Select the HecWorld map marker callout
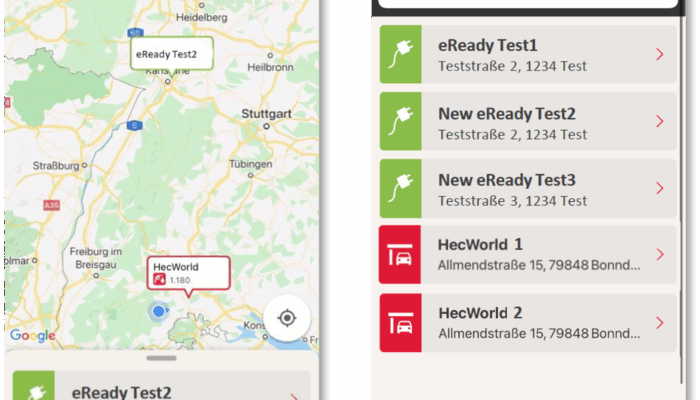This screenshot has height=400, width=700. pyautogui.click(x=188, y=273)
